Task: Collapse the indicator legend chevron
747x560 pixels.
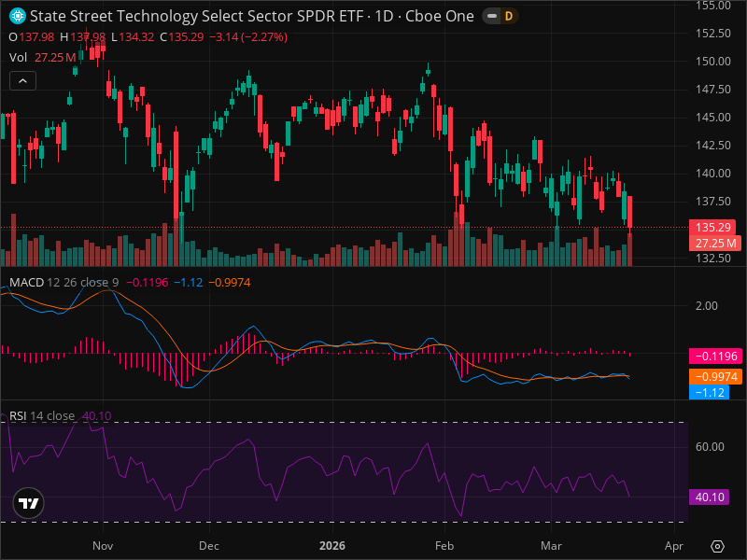Action: click(x=22, y=81)
